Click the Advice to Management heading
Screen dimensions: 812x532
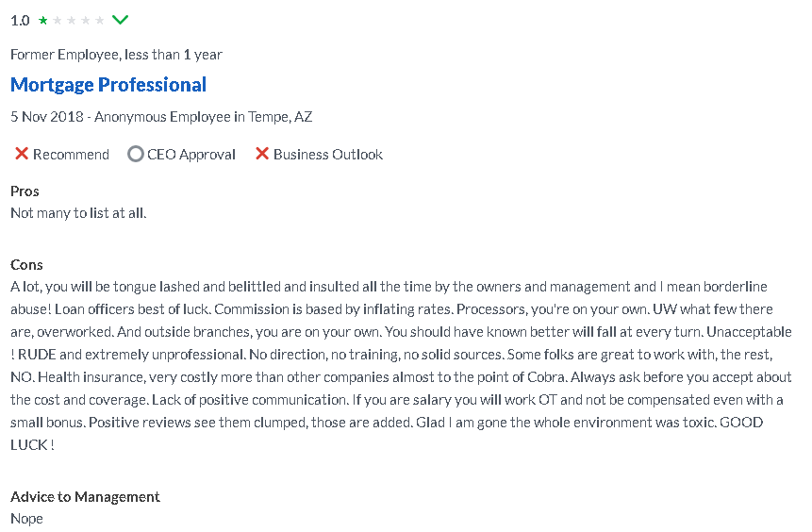pos(85,497)
